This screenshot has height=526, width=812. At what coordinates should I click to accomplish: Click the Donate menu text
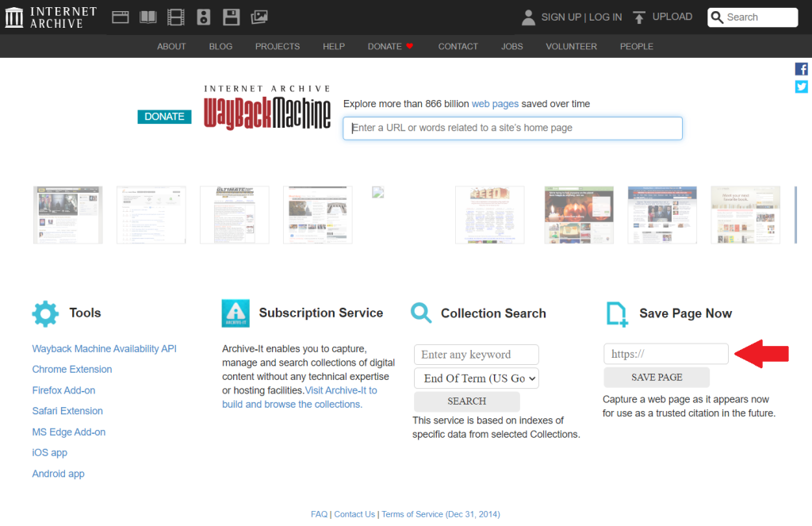385,46
